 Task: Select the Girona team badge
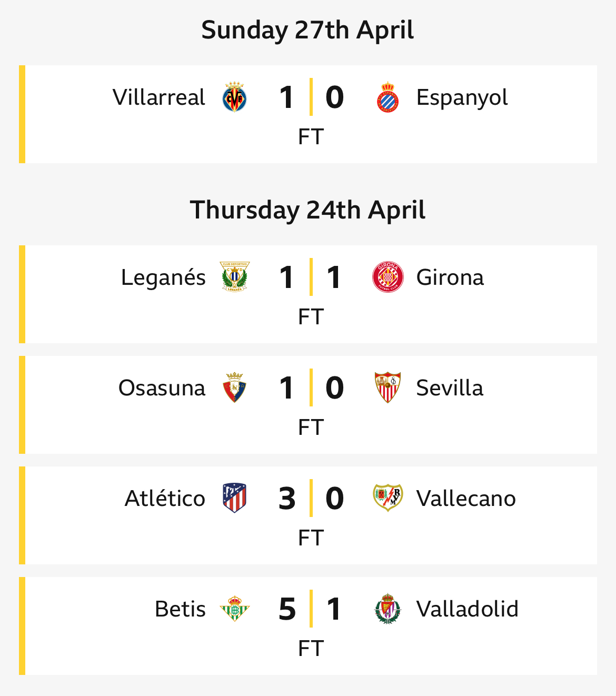pyautogui.click(x=388, y=277)
